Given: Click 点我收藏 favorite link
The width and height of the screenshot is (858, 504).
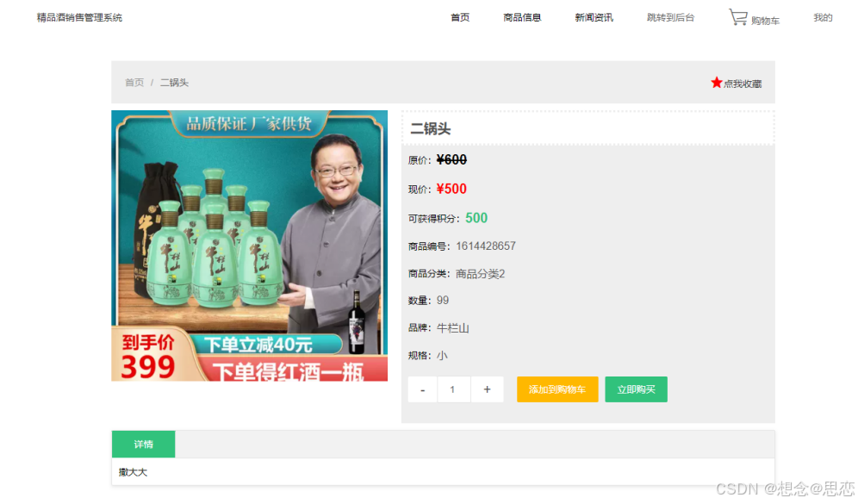Looking at the screenshot, I should [x=743, y=84].
